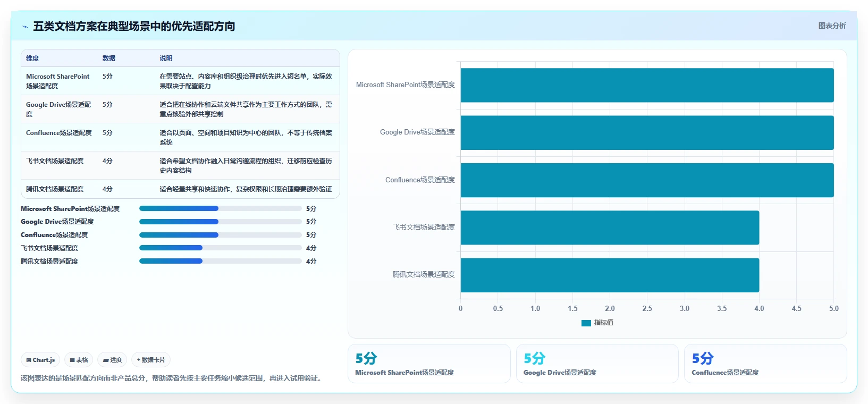The image size is (868, 404).
Task: Click the Google Drive场景适配度 table cell
Action: click(x=58, y=109)
